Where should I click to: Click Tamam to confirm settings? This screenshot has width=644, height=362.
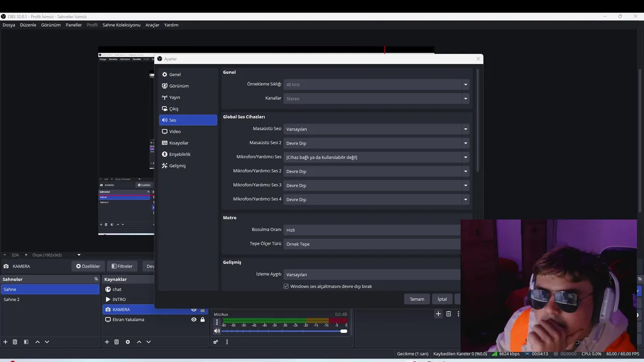417,299
